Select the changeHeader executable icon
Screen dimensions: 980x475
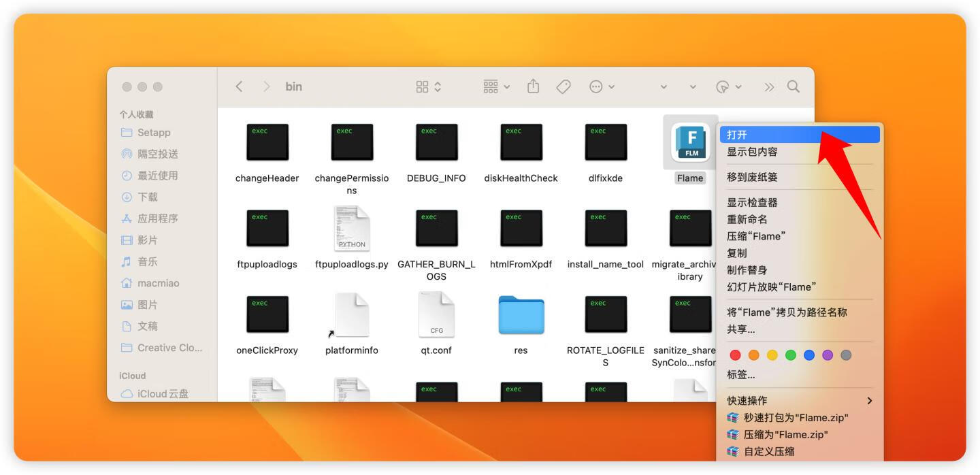click(267, 142)
